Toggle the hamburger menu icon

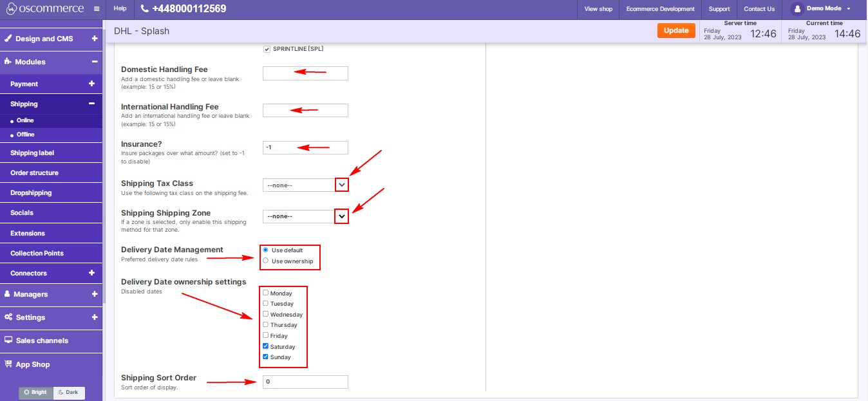coord(97,9)
